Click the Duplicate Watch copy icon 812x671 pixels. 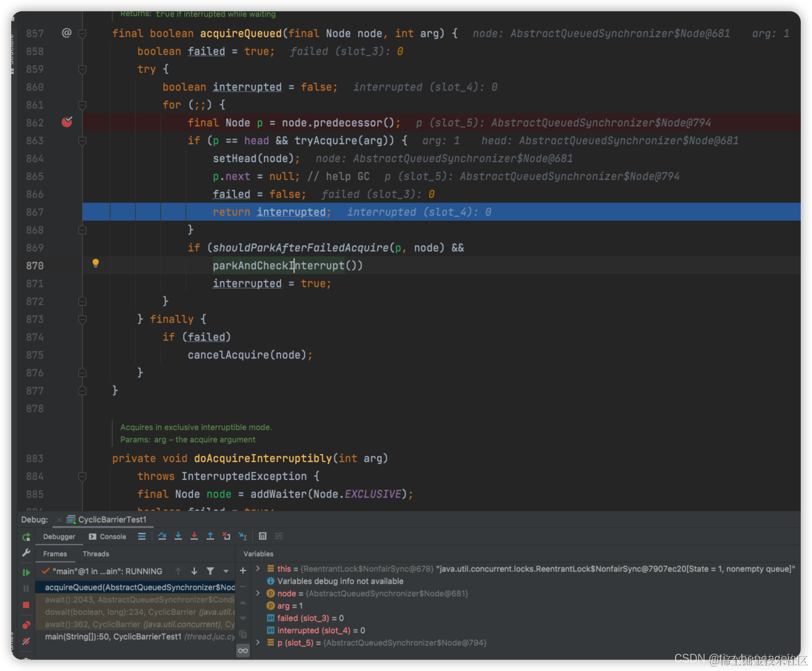tap(243, 634)
